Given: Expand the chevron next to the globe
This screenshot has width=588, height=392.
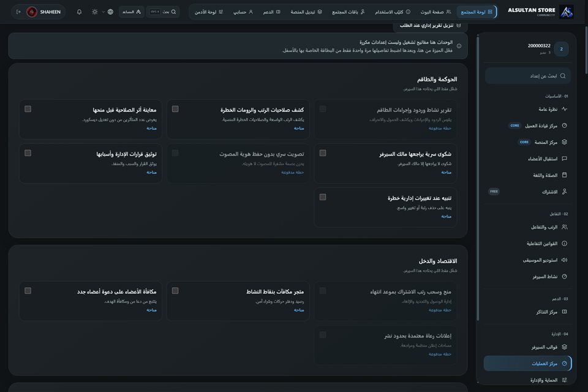Looking at the screenshot, I should [103, 12].
